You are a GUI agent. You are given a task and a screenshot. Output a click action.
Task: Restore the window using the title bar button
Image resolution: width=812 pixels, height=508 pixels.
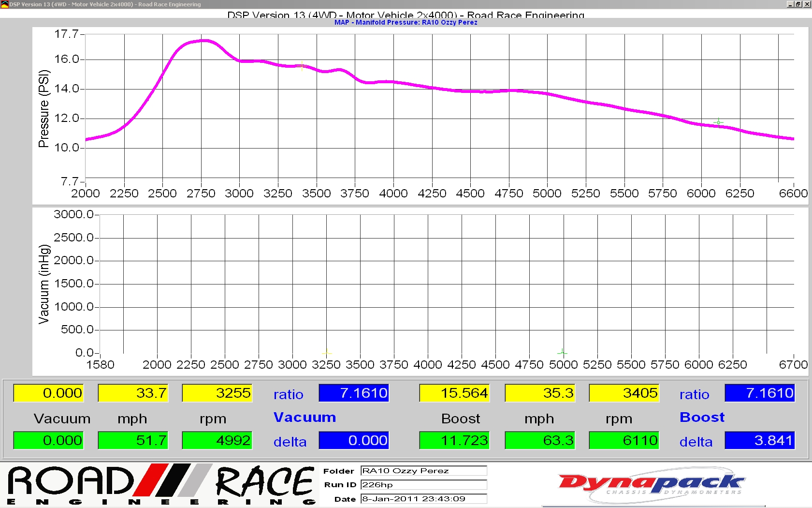click(x=798, y=4)
